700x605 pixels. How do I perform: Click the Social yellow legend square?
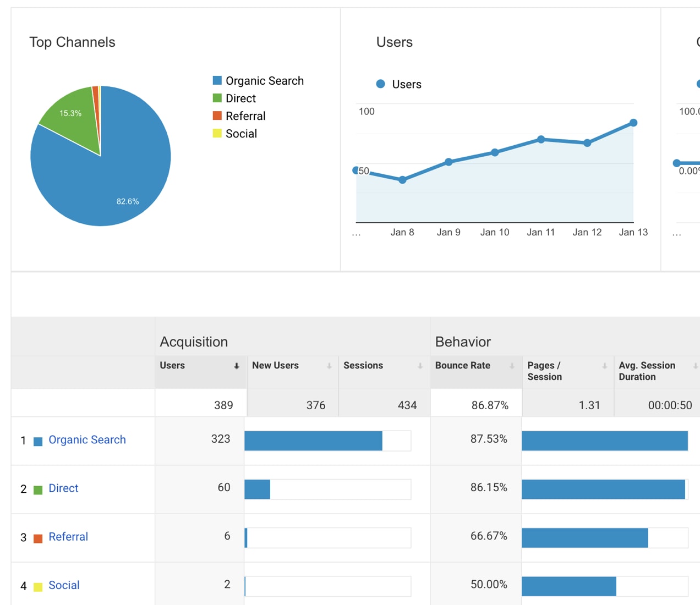coord(217,133)
